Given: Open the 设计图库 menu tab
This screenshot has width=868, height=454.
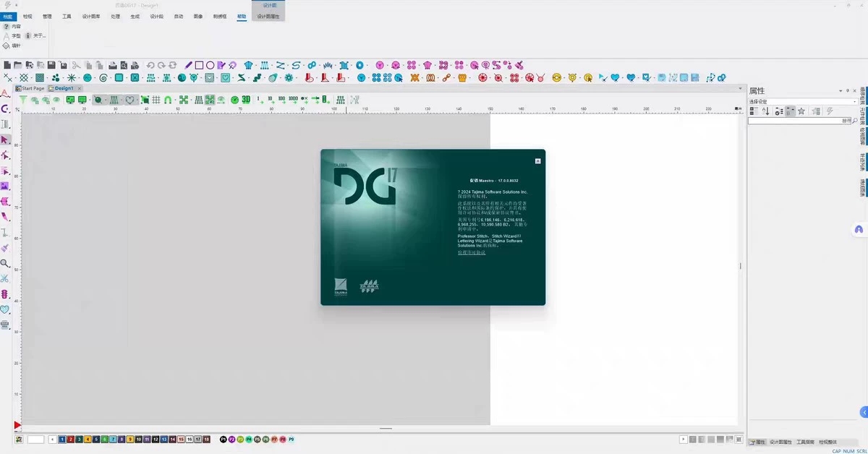Looking at the screenshot, I should tap(91, 15).
